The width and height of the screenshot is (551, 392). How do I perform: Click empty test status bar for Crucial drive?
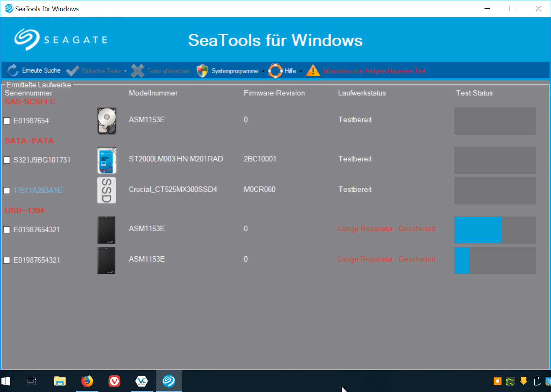[495, 191]
